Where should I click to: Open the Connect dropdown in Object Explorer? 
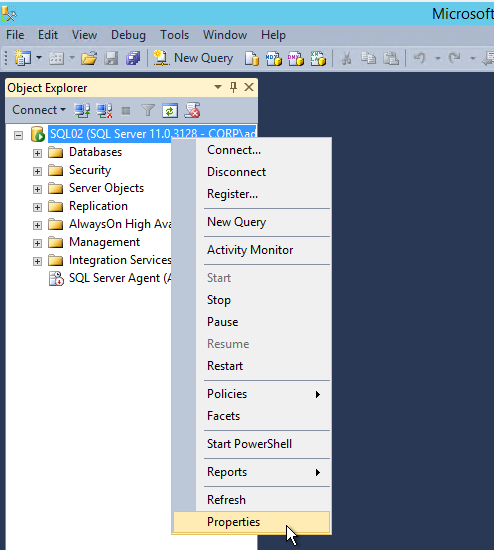[39, 110]
